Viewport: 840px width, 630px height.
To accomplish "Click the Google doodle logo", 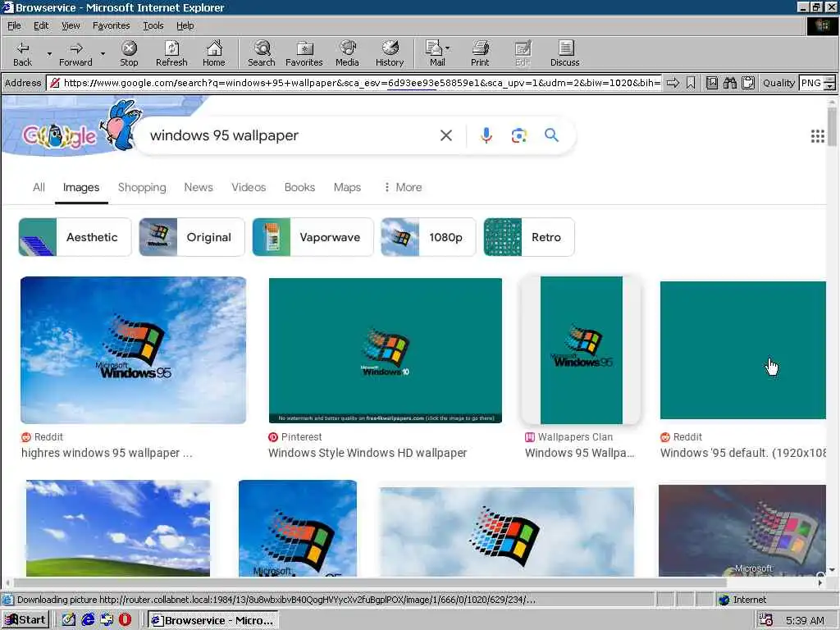I will coord(59,135).
